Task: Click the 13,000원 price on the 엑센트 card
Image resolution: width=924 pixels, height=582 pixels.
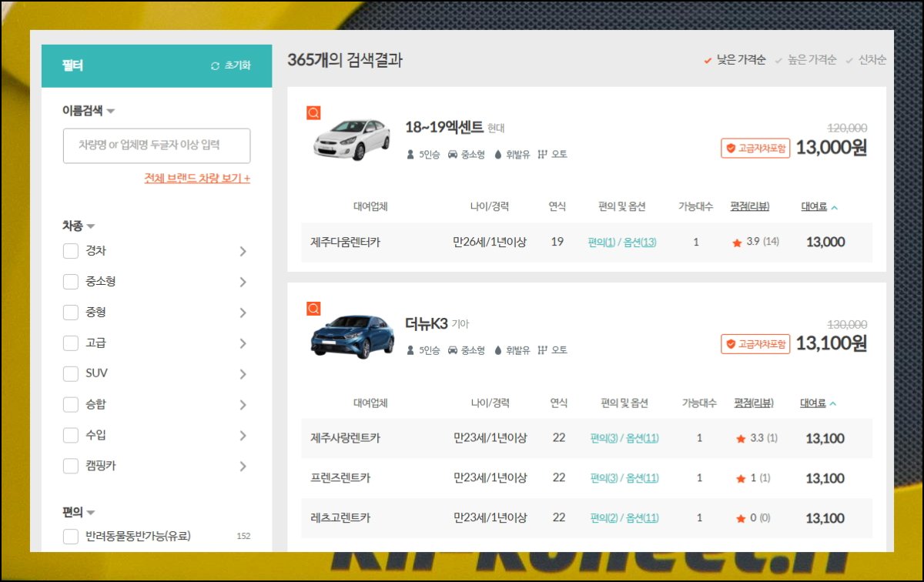Action: (x=832, y=148)
